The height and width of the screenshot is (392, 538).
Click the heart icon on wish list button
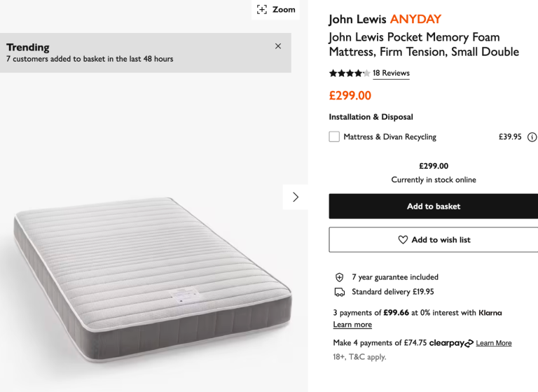[x=403, y=240]
